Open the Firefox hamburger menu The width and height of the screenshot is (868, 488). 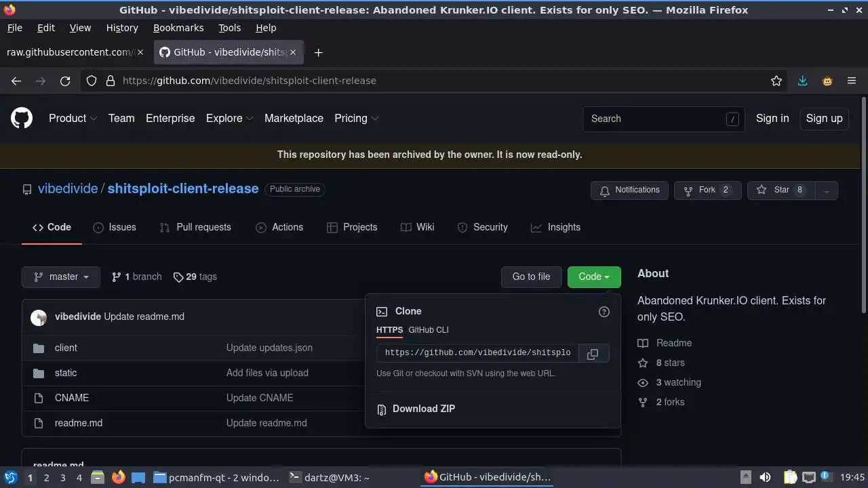852,81
